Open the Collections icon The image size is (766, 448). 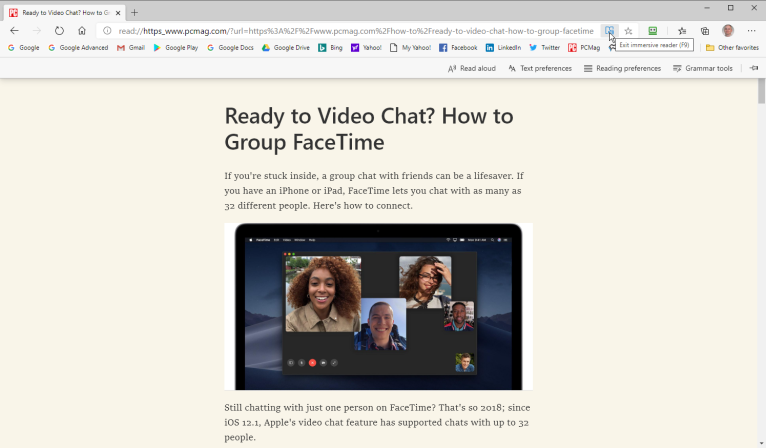[704, 31]
